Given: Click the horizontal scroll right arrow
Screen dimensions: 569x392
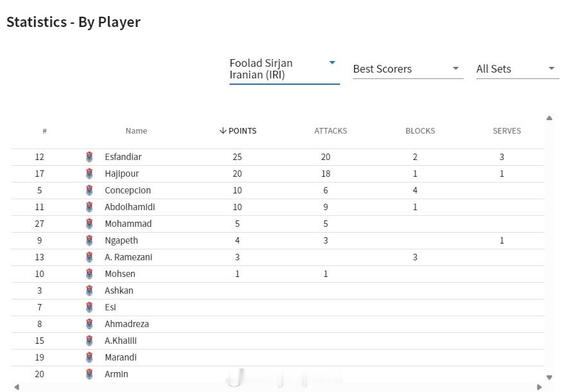Looking at the screenshot, I should pos(539,388).
